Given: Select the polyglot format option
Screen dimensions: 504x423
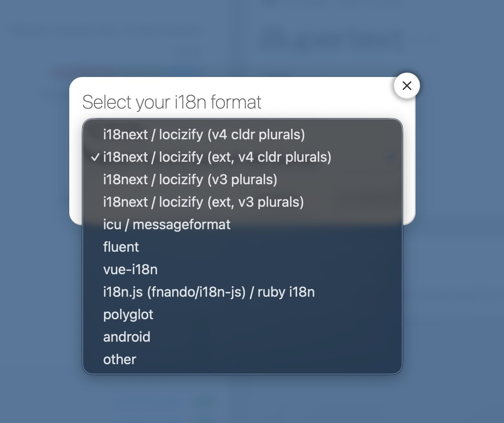Looking at the screenshot, I should pos(128,314).
